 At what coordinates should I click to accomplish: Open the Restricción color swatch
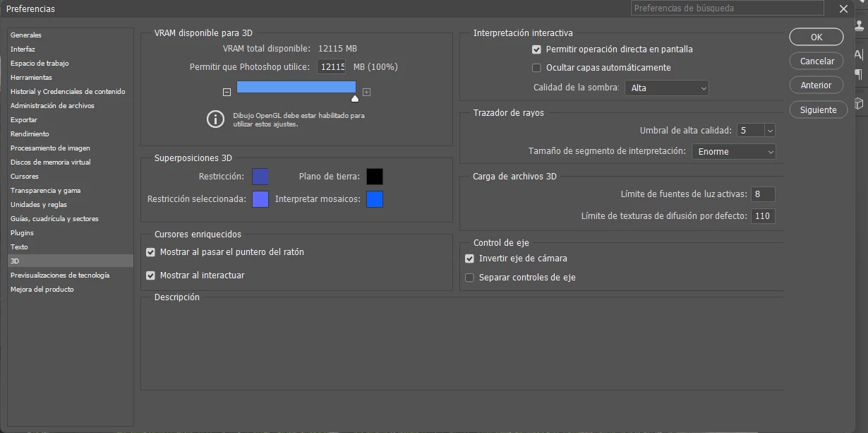[260, 177]
